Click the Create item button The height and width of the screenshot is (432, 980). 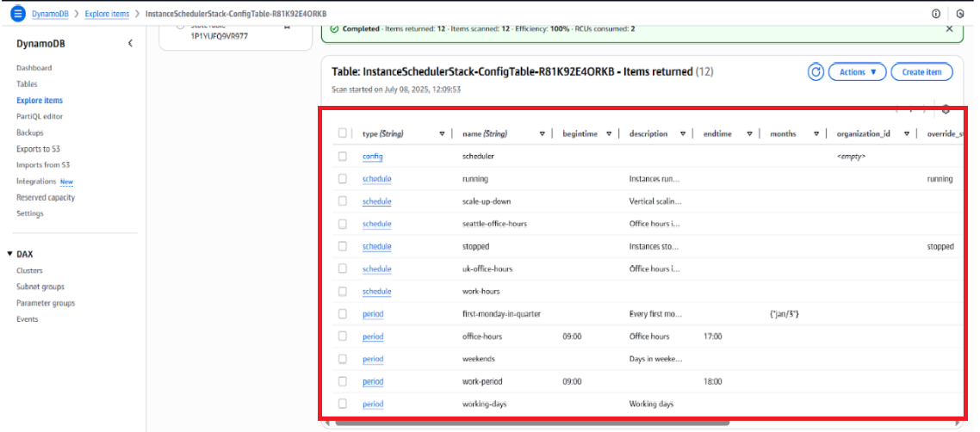[921, 71]
